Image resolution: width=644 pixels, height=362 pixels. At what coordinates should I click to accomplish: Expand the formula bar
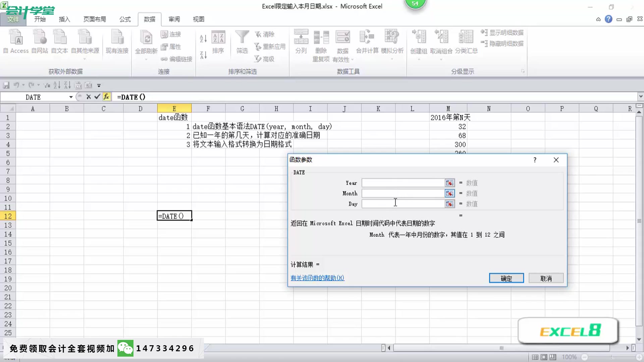640,97
